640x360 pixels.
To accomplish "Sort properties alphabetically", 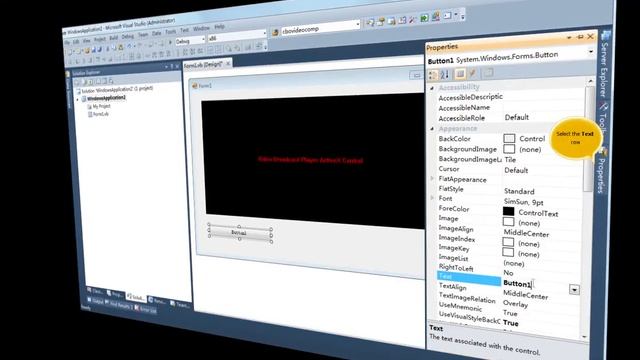I will (x=445, y=74).
